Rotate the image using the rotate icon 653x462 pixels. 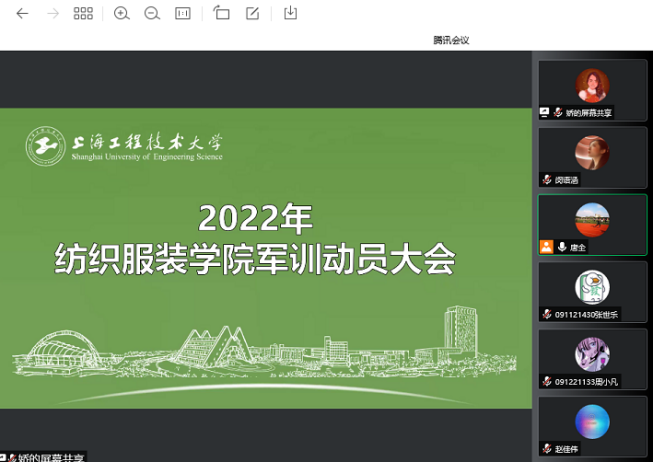tap(222, 14)
